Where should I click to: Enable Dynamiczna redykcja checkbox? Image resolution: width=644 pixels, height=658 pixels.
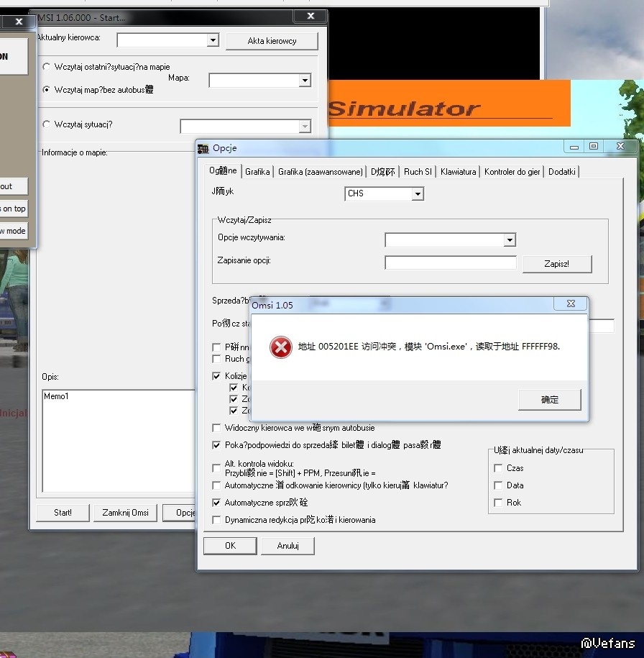tap(216, 520)
